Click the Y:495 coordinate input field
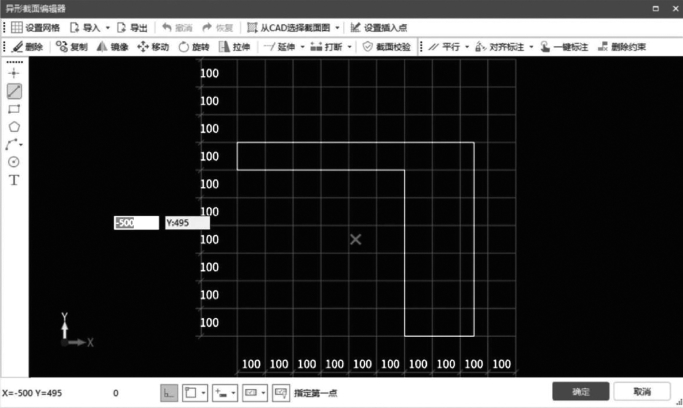The height and width of the screenshot is (408, 683). click(x=187, y=223)
